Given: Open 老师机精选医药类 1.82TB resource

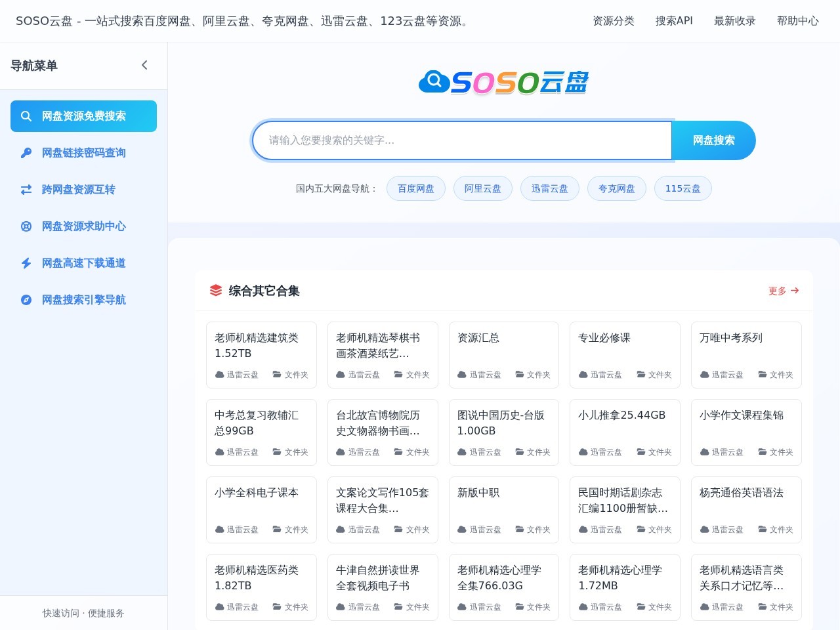Looking at the screenshot, I should click(x=257, y=577).
